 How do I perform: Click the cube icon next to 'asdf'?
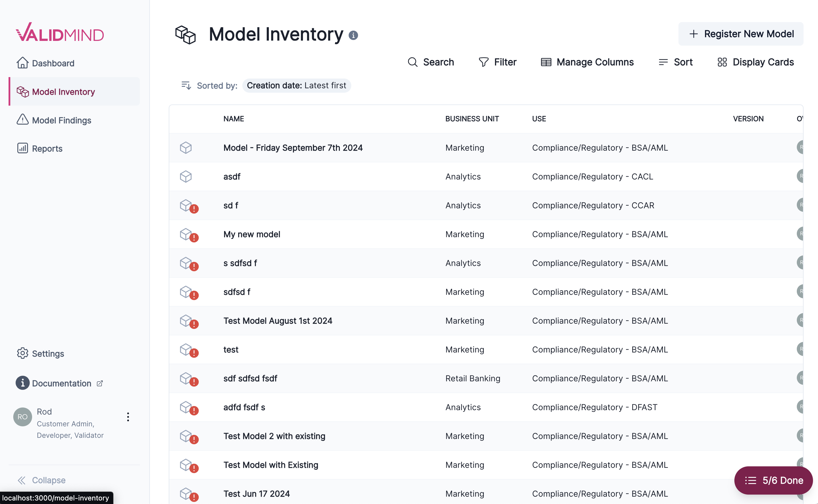click(x=186, y=176)
